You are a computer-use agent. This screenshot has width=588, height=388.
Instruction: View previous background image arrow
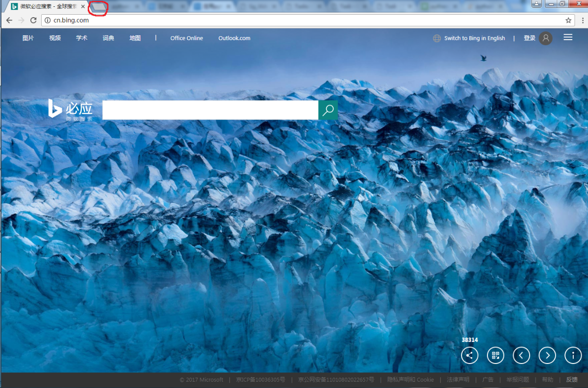coord(521,355)
